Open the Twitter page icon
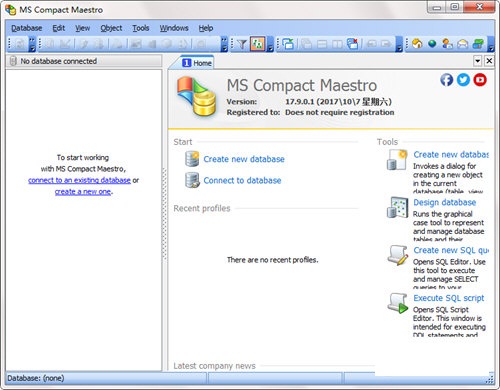Image resolution: width=500 pixels, height=390 pixels. (463, 80)
